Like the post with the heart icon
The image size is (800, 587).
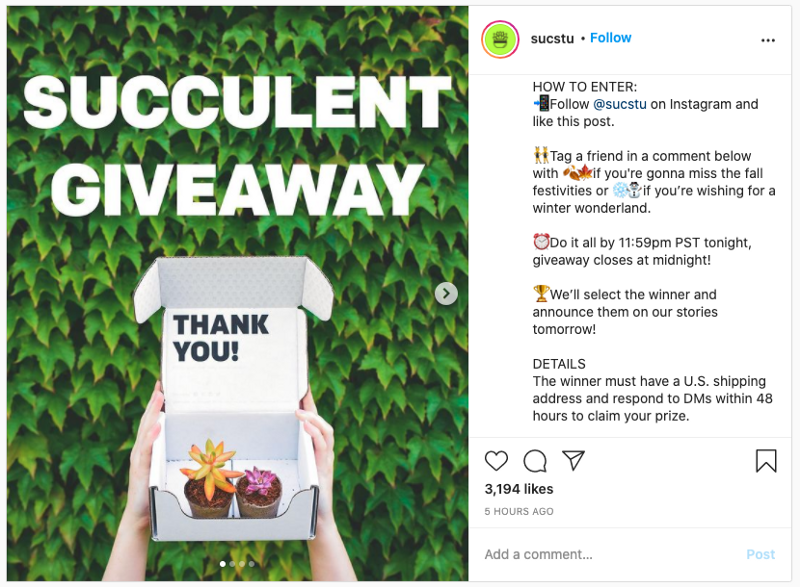[496, 461]
